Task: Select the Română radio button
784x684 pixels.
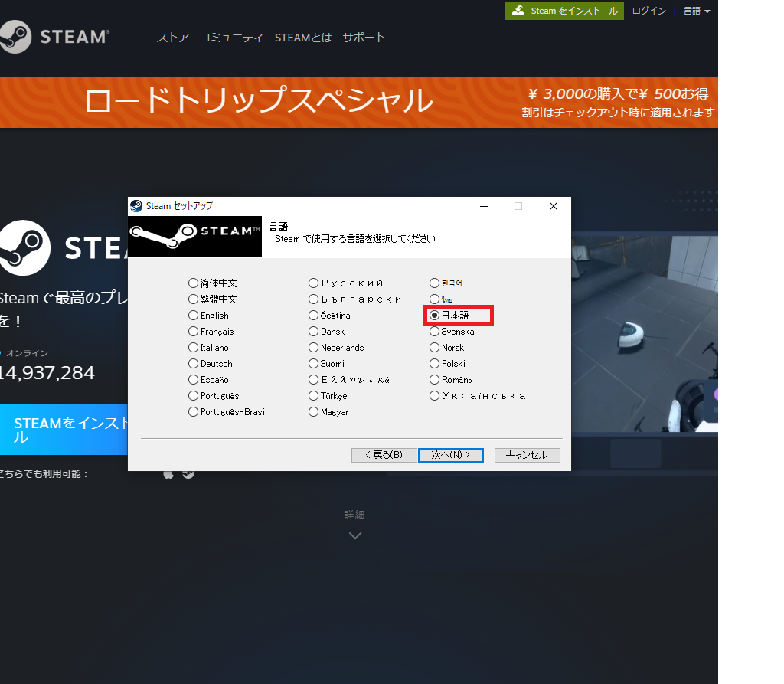Action: coord(434,379)
